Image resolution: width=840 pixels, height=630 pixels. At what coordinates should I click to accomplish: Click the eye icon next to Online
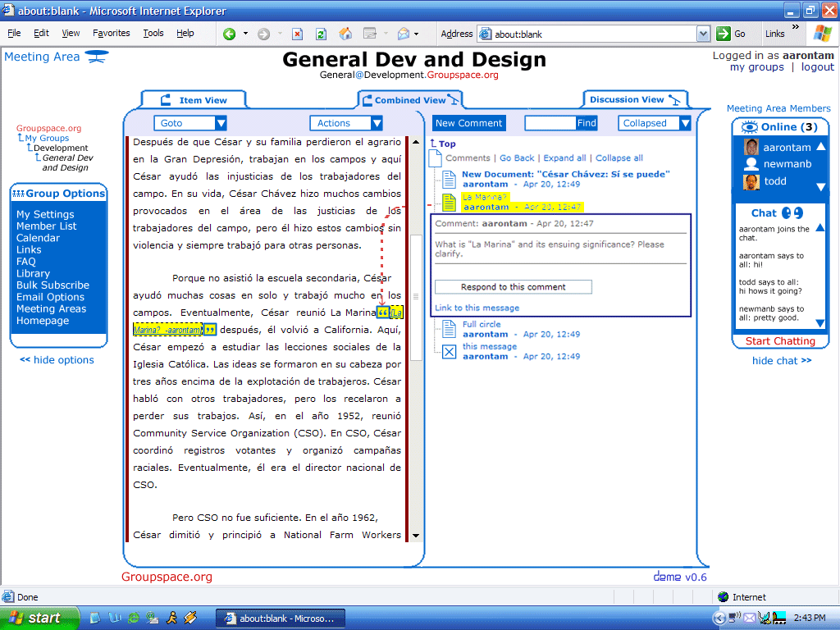749,127
